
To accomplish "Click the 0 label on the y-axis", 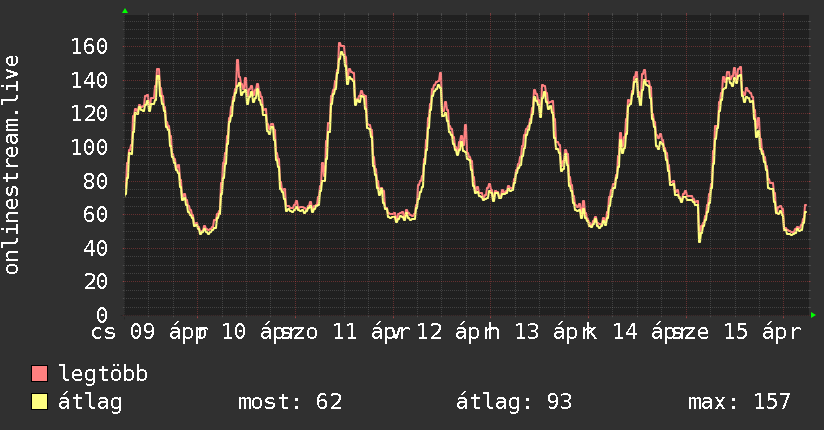I will click(x=102, y=315).
